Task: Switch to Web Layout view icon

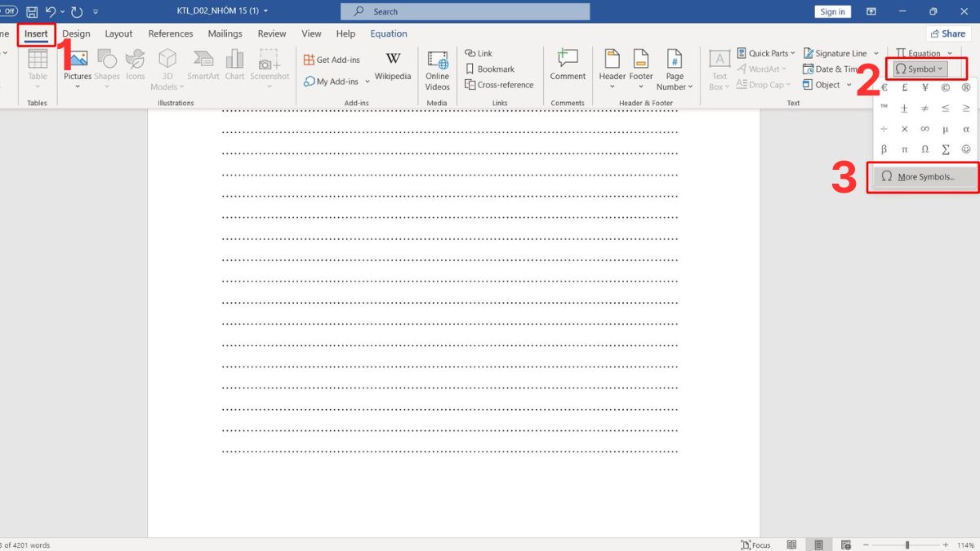Action: click(x=845, y=544)
